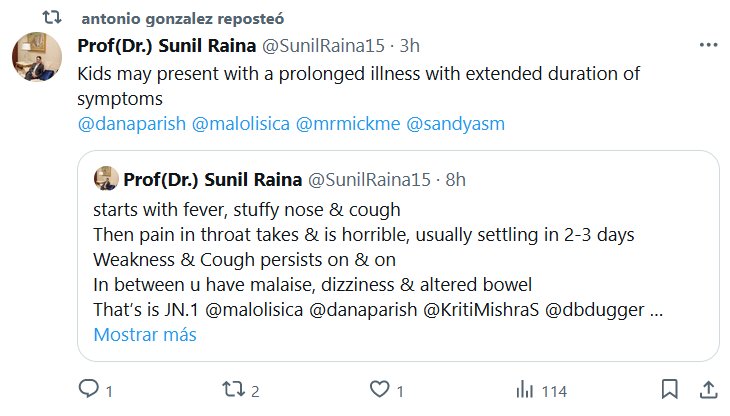The width and height of the screenshot is (730, 416).
Task: Click the repost icon with 2 reposts
Action: (x=234, y=389)
